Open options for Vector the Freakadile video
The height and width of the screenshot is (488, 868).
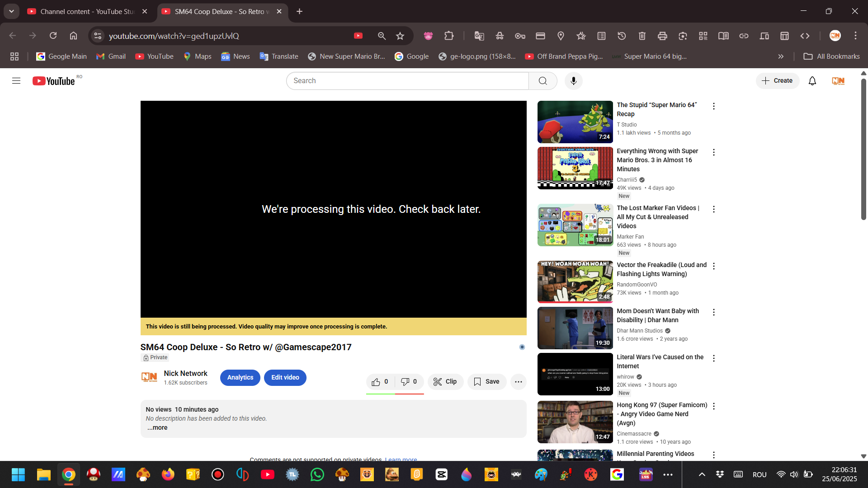click(714, 266)
